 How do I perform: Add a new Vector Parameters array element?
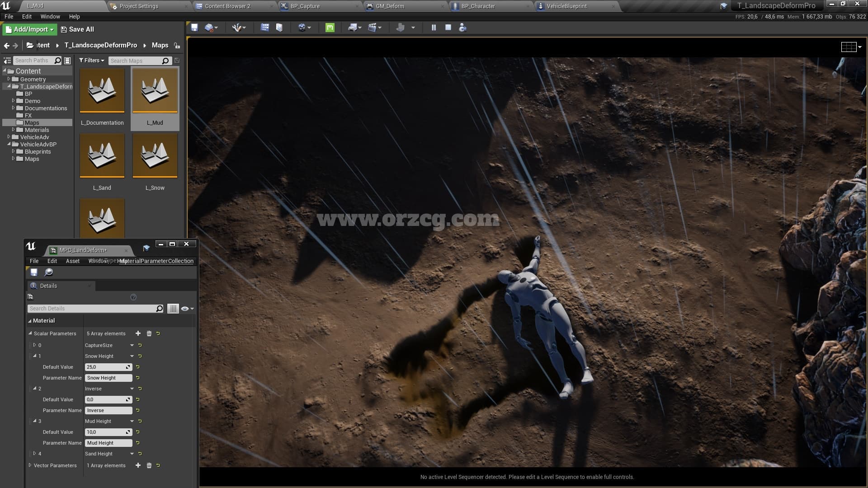coord(138,465)
